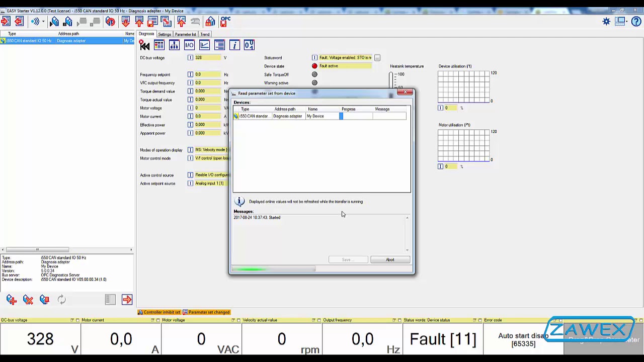The image size is (644, 362).
Task: Click the Abort button in the dialog
Action: (390, 260)
